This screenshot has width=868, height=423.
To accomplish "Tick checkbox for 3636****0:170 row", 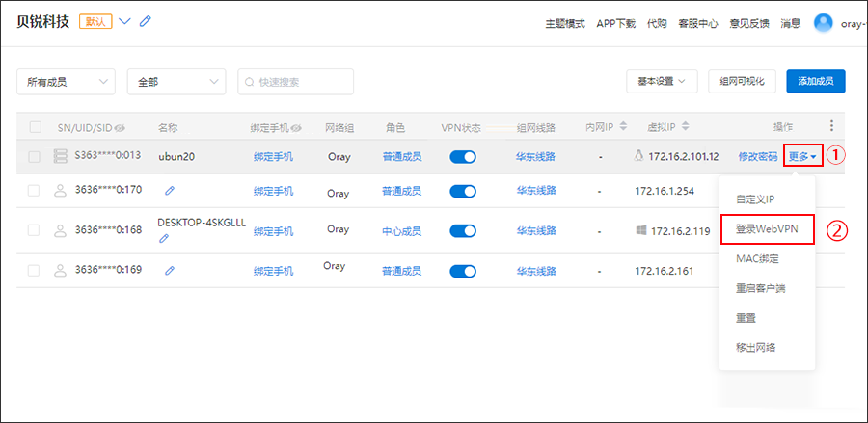I will 34,191.
